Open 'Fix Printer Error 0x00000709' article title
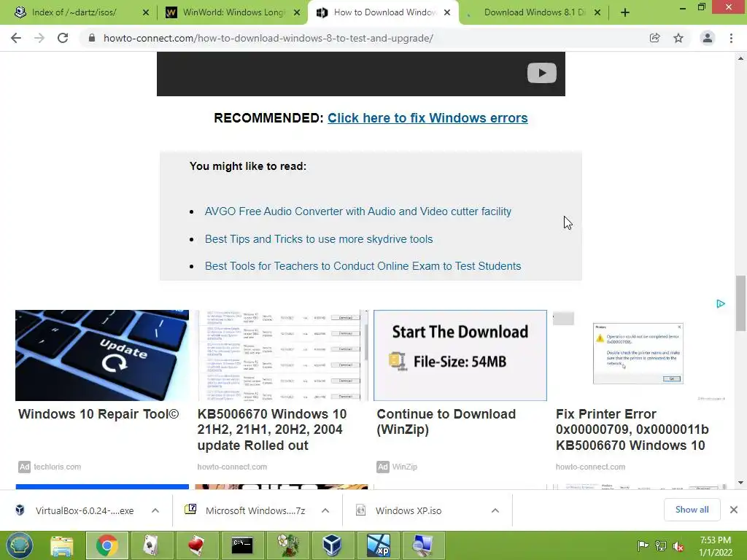The height and width of the screenshot is (560, 747). pyautogui.click(x=632, y=429)
